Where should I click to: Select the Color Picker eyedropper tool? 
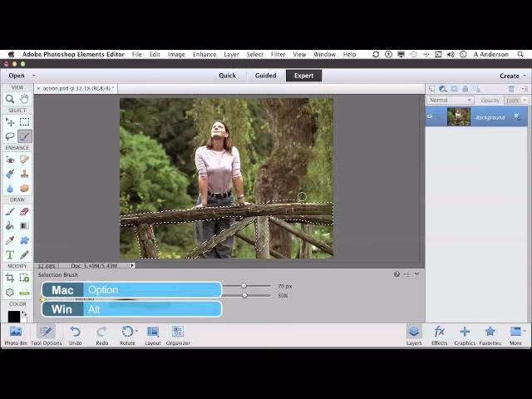point(10,240)
